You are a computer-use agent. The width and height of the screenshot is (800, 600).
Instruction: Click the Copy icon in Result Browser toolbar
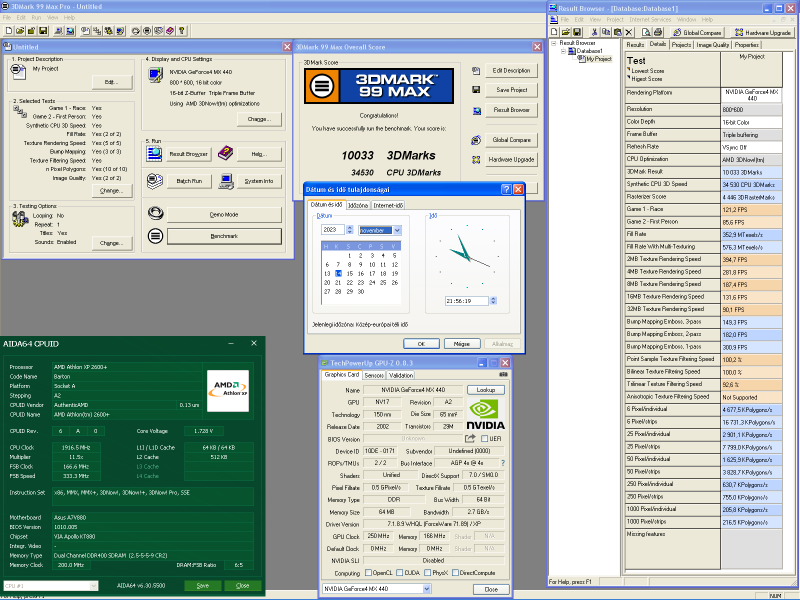tap(606, 32)
